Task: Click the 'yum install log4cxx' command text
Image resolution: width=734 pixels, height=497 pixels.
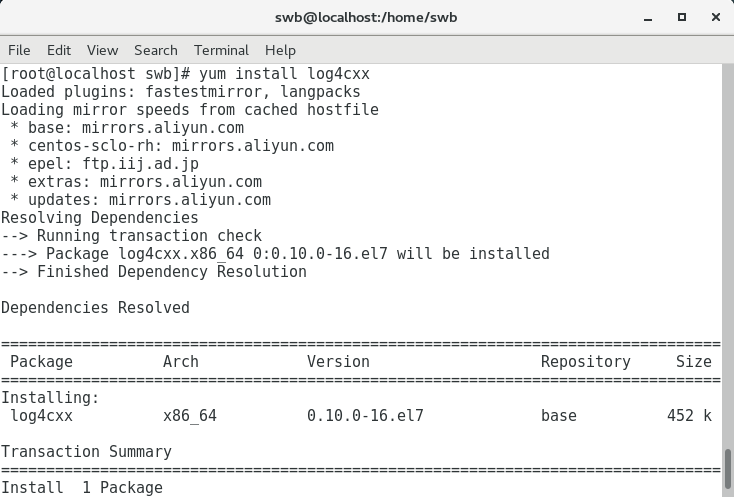Action: (x=280, y=74)
